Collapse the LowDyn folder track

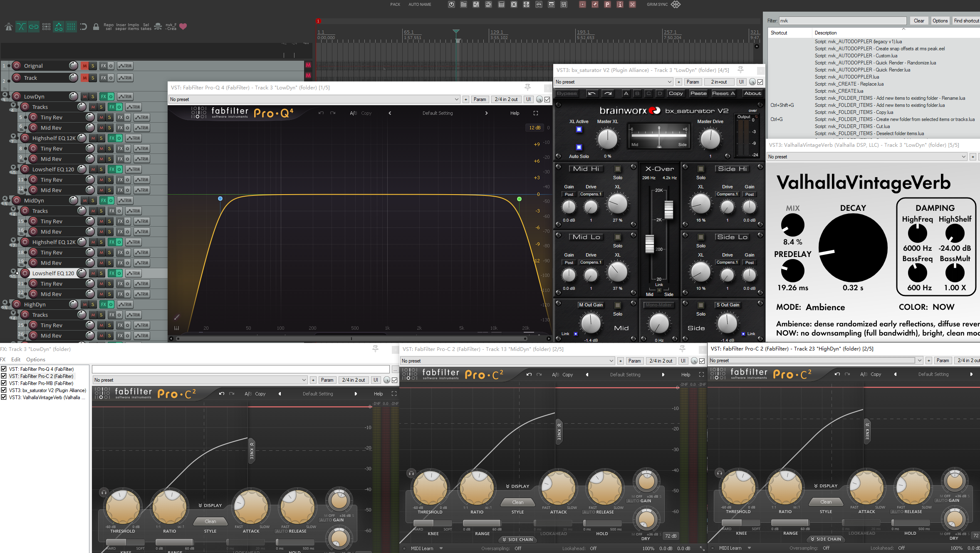[x=5, y=94]
